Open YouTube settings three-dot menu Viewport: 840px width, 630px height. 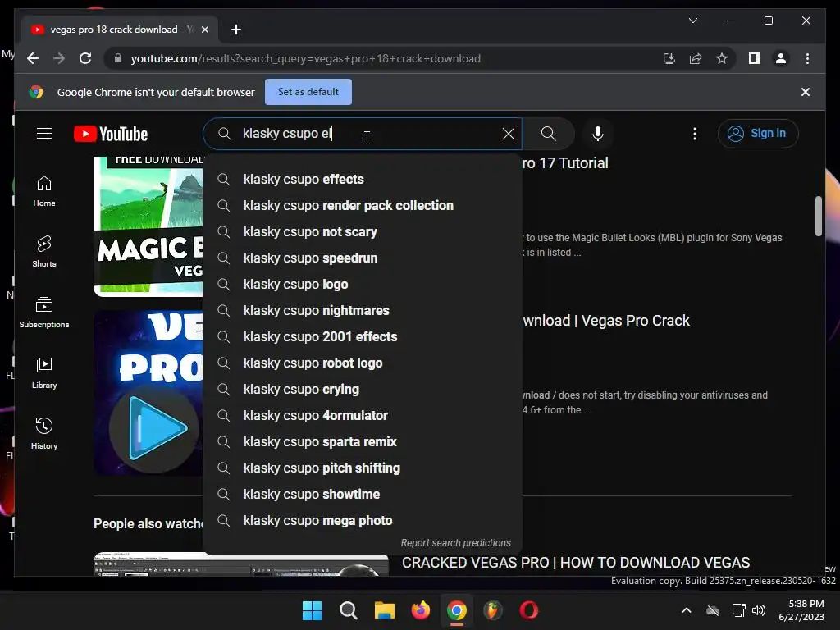695,134
